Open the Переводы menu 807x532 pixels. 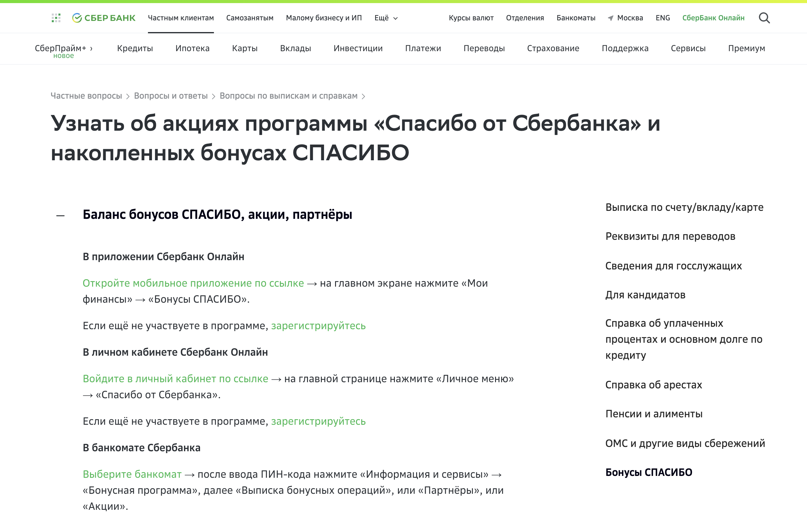(484, 48)
